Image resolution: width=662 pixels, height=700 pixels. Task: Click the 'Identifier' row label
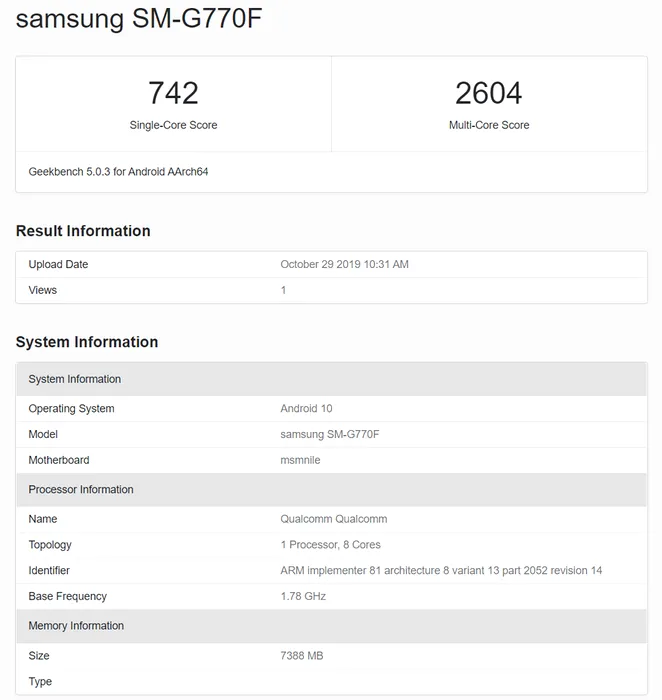[x=49, y=571]
